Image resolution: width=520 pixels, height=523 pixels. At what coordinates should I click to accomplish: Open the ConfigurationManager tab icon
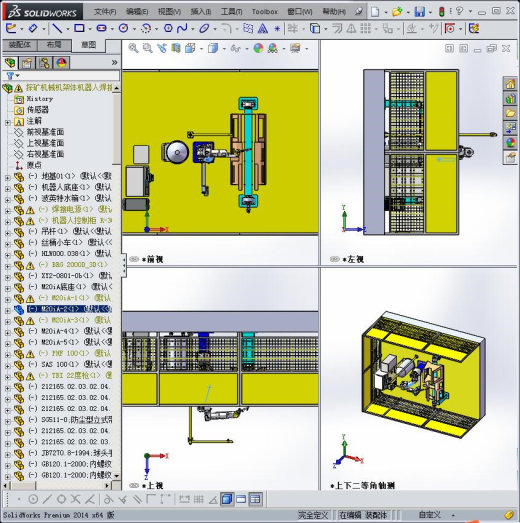coord(44,63)
